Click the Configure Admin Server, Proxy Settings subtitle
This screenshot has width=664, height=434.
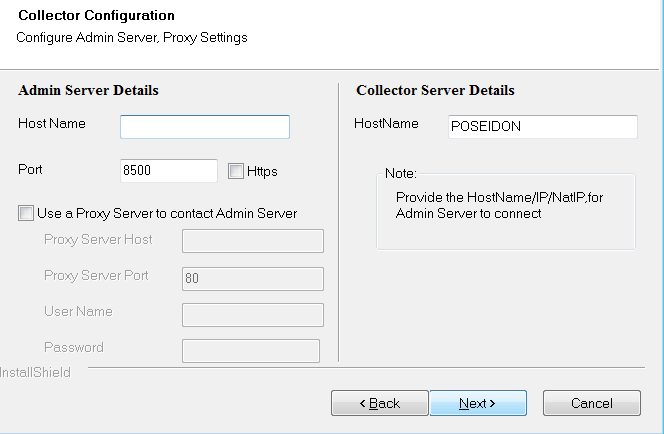132,38
